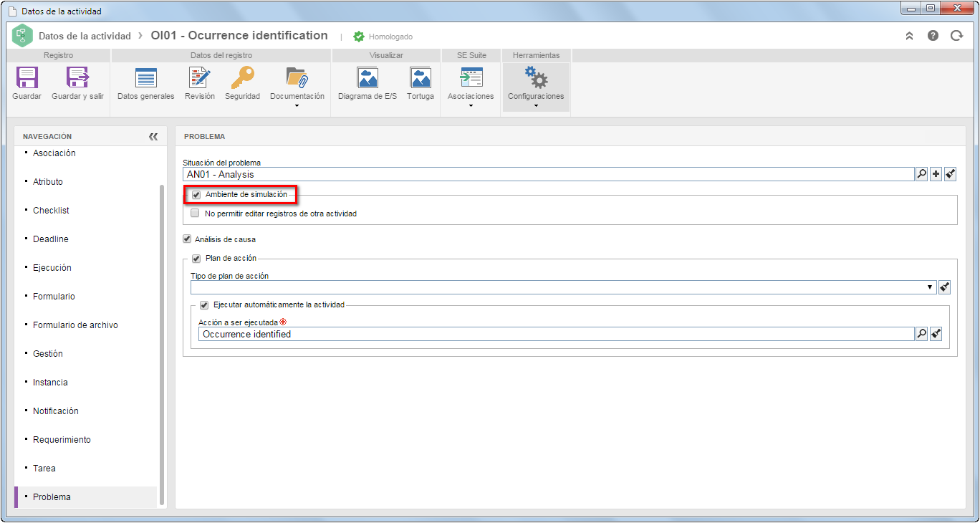Open Asociaciones icon
The image size is (980, 523).
tap(471, 77)
